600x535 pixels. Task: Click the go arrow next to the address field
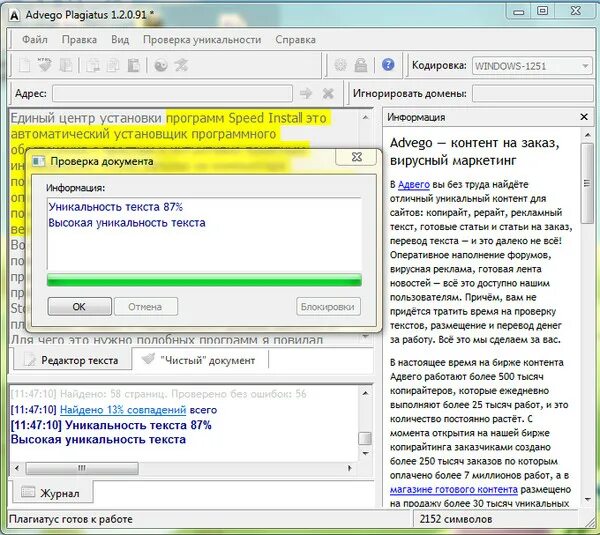pos(306,93)
